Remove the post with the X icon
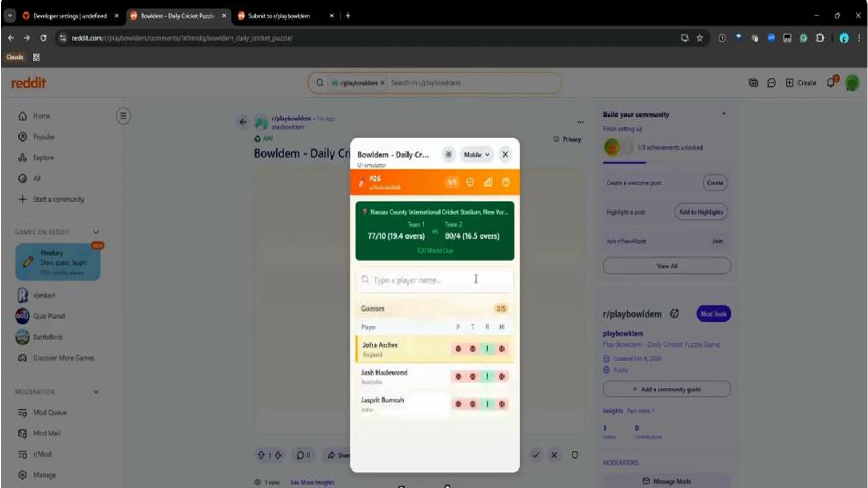This screenshot has height=488, width=868. [x=554, y=455]
